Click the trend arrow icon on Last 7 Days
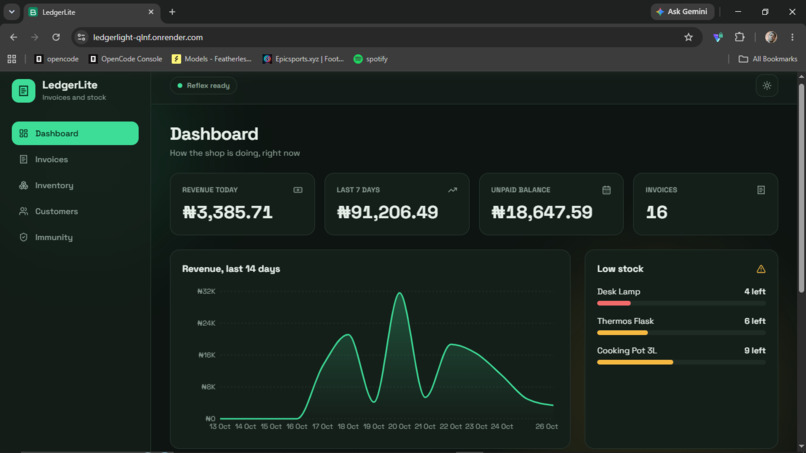Image resolution: width=806 pixels, height=453 pixels. (452, 190)
